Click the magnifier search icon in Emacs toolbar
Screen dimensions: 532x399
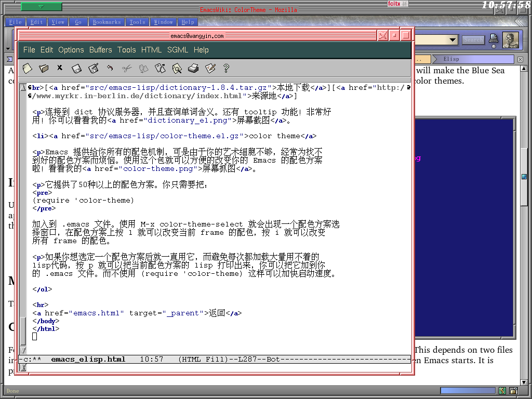(177, 69)
